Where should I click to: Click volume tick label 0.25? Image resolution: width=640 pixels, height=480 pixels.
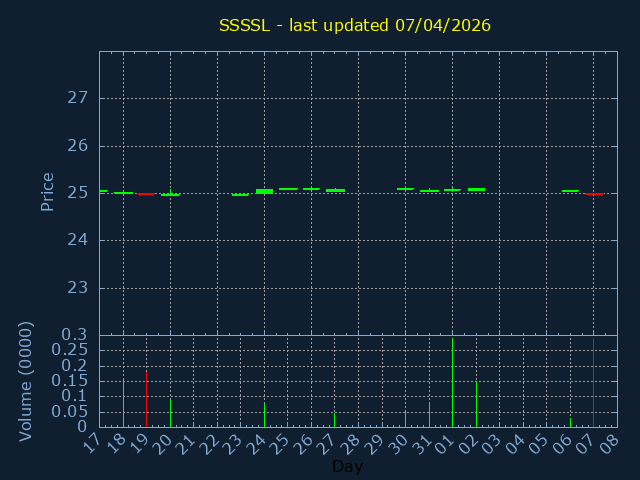point(70,349)
